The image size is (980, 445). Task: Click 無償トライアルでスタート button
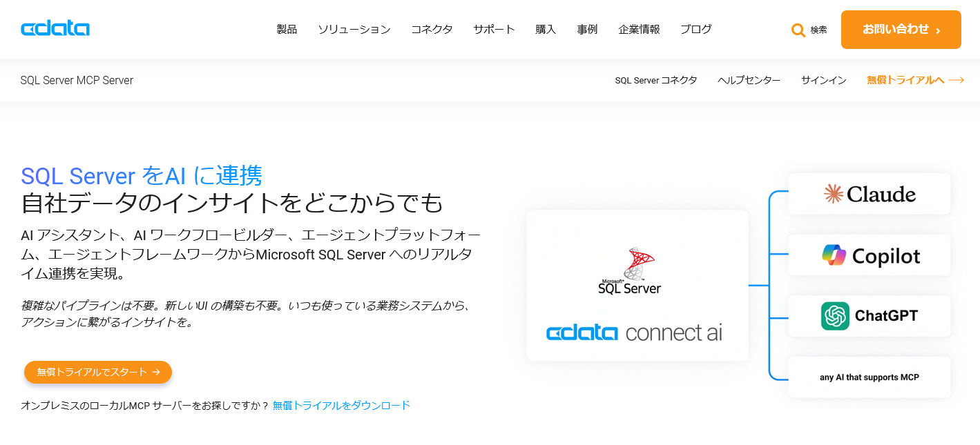point(98,372)
